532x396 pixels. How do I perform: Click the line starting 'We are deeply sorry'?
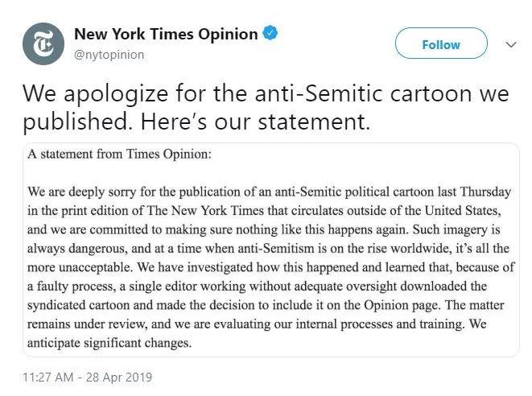click(x=269, y=192)
